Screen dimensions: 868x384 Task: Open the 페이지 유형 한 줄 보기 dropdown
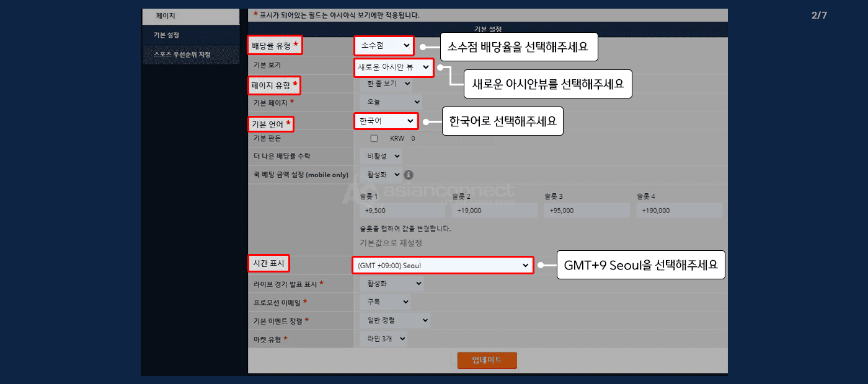[x=385, y=84]
